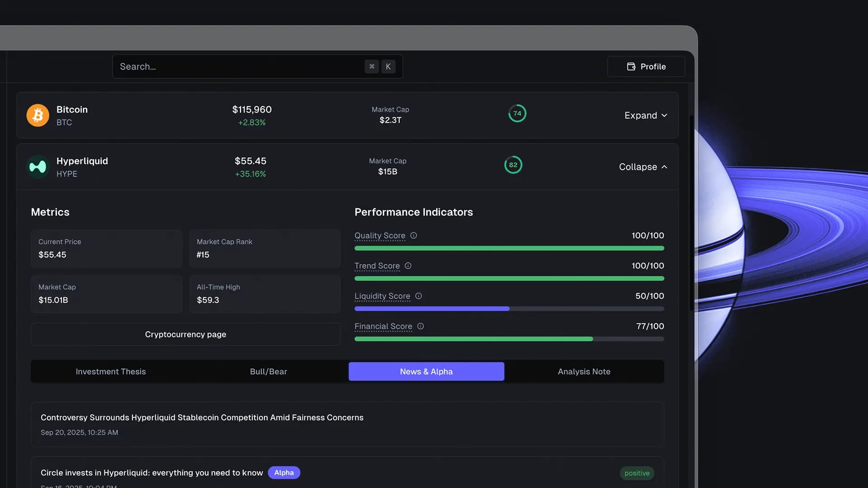Screen dimensions: 868x488
Task: Focus the Search input field
Action: [x=257, y=66]
